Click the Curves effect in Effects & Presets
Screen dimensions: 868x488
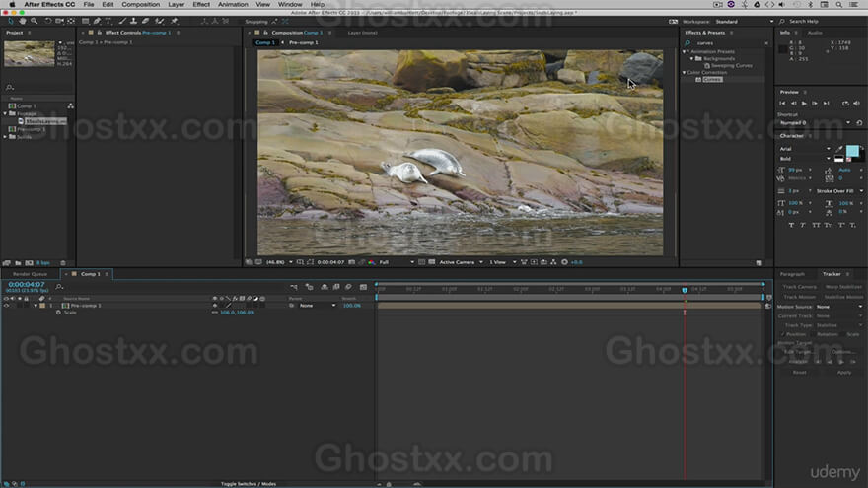712,80
